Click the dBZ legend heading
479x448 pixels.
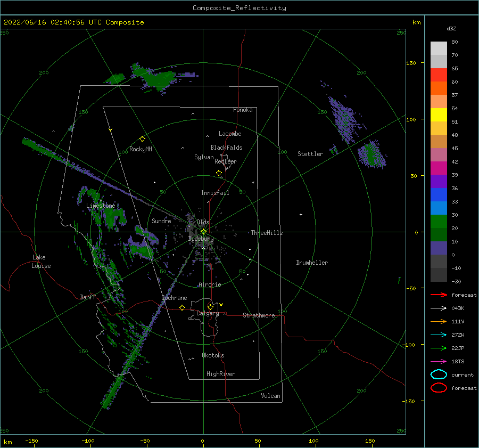click(x=451, y=28)
